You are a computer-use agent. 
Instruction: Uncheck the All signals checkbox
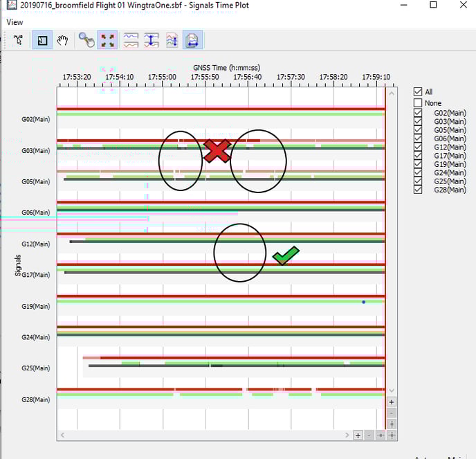coord(418,91)
